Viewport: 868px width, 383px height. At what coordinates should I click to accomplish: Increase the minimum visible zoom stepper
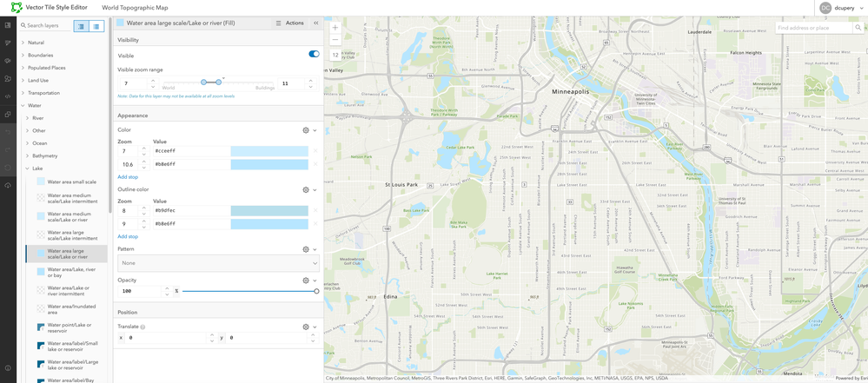[x=153, y=81]
